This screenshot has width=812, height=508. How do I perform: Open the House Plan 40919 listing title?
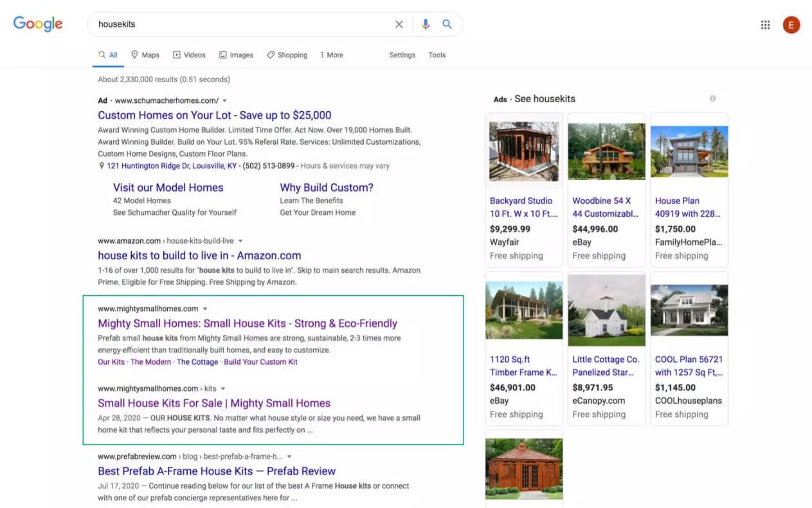688,207
